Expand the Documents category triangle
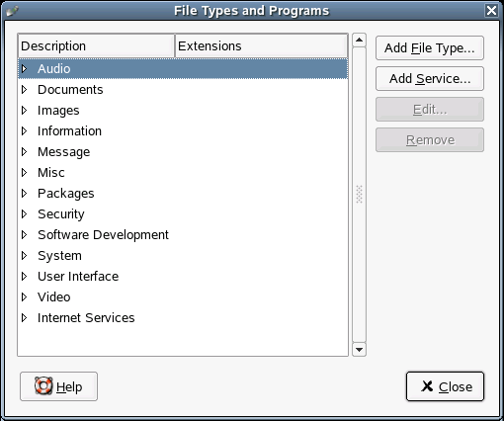 pyautogui.click(x=24, y=89)
